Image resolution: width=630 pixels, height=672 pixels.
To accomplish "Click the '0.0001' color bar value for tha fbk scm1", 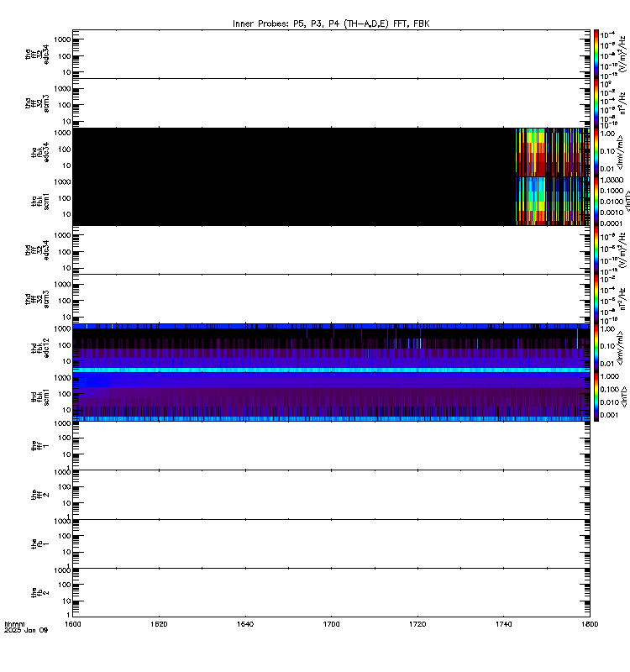I will (612, 223).
